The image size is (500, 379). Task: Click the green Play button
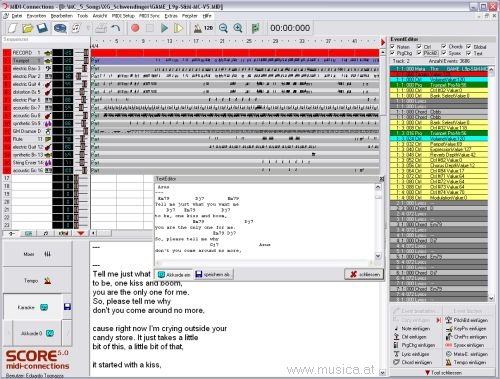tap(164, 28)
